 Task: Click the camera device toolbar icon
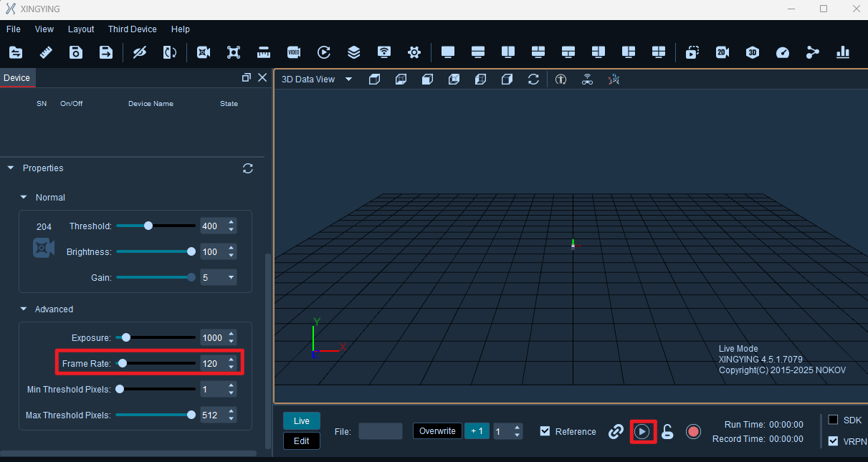[x=204, y=52]
